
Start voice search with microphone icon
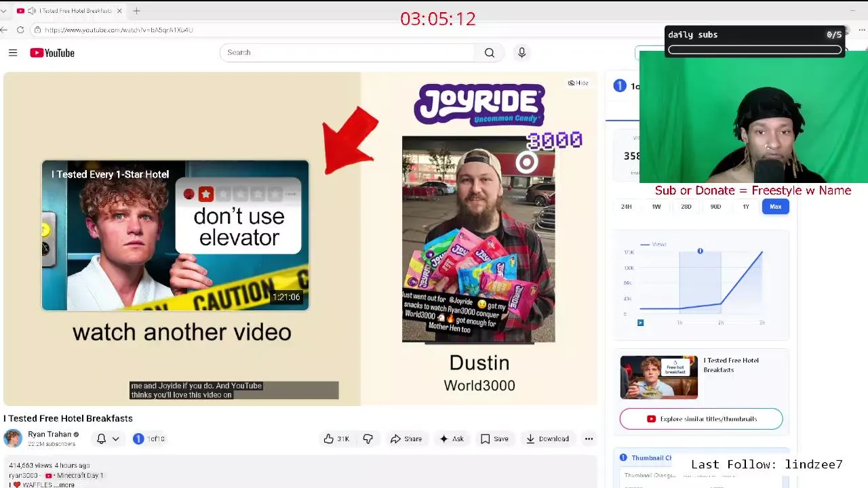pos(521,52)
